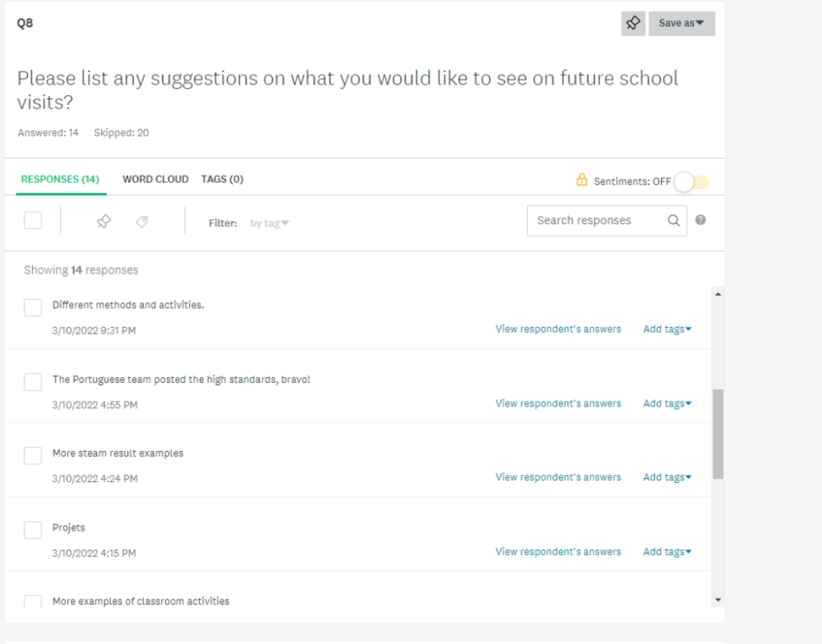This screenshot has height=644, width=822.
Task: Switch to the Word Cloud tab
Action: click(155, 179)
